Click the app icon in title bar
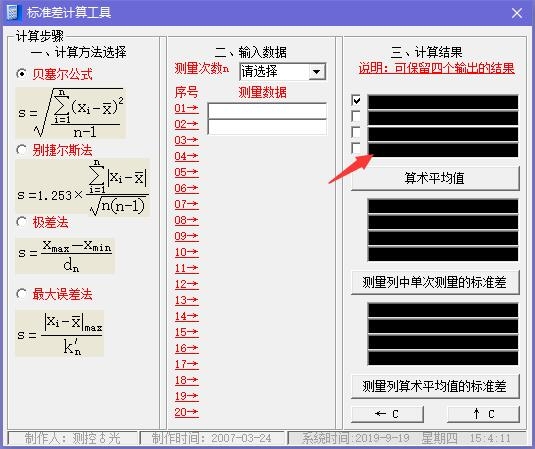Screen dimensions: 535x449 [x=13, y=13]
